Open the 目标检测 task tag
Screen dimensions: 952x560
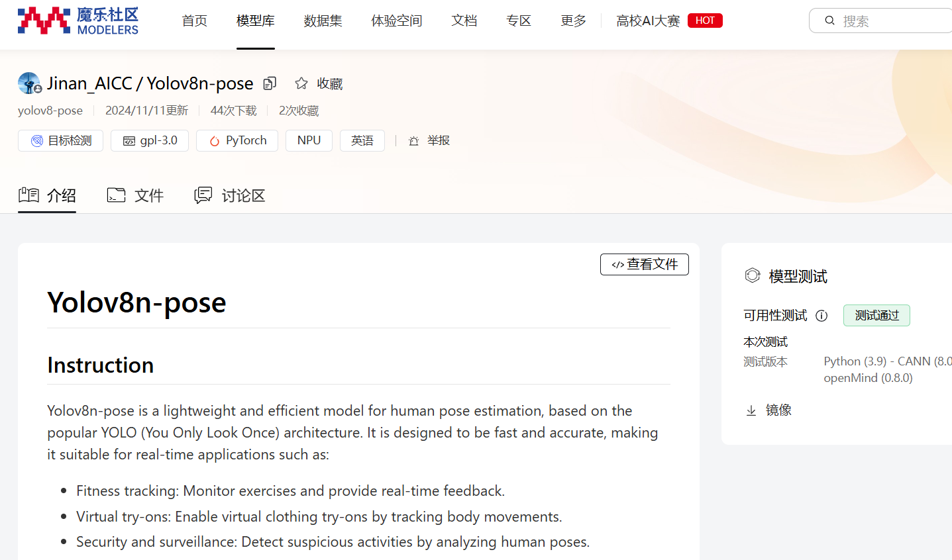coord(60,140)
